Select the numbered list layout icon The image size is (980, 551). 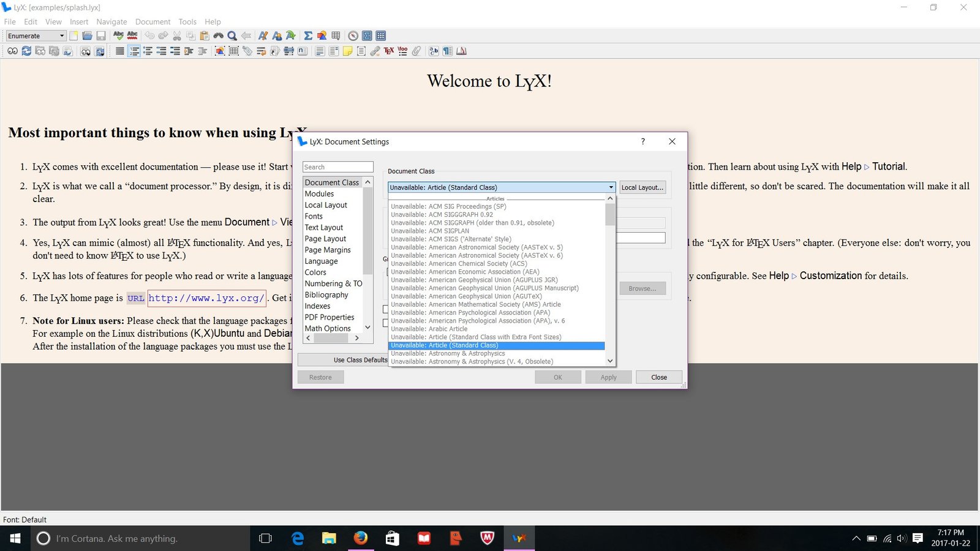[x=134, y=51]
